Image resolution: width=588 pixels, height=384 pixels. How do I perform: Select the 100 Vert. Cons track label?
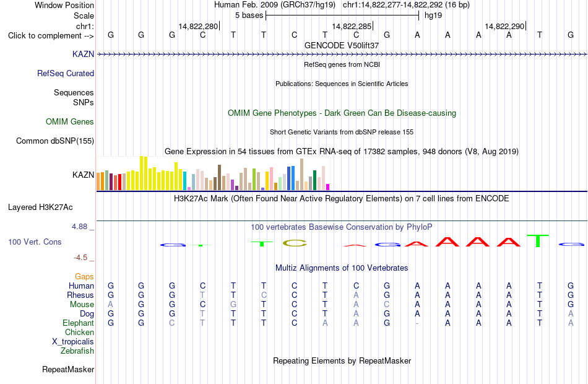point(35,242)
